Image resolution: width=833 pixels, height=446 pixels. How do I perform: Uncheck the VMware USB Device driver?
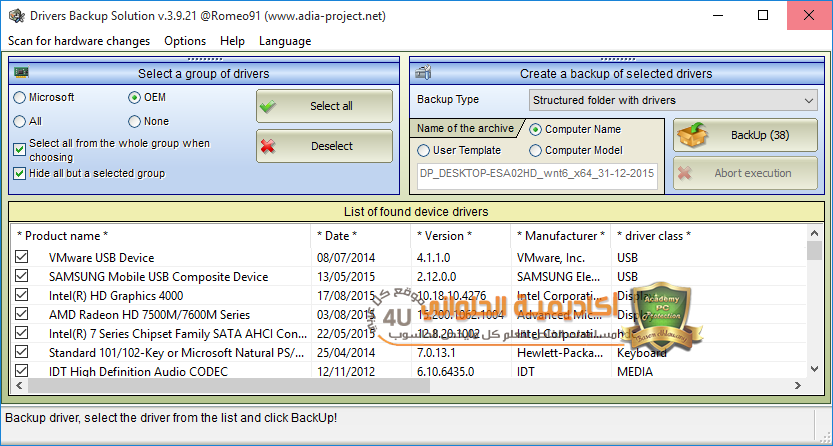(22, 258)
